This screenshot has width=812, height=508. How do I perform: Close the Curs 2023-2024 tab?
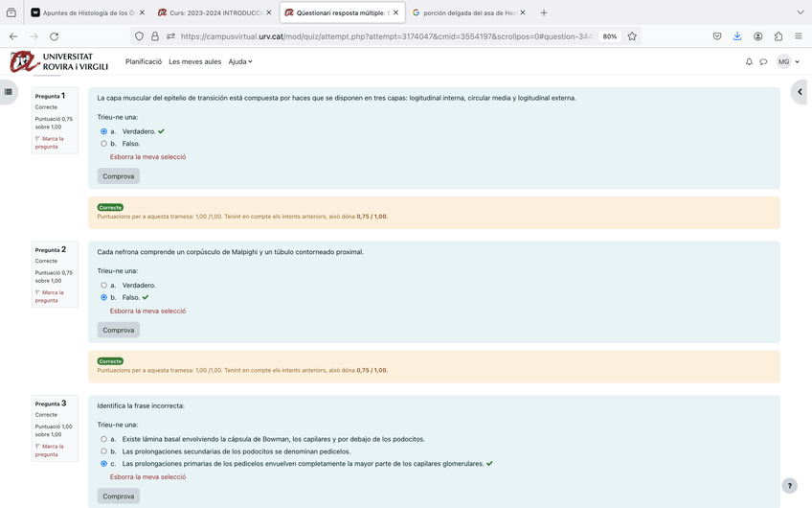coord(269,12)
